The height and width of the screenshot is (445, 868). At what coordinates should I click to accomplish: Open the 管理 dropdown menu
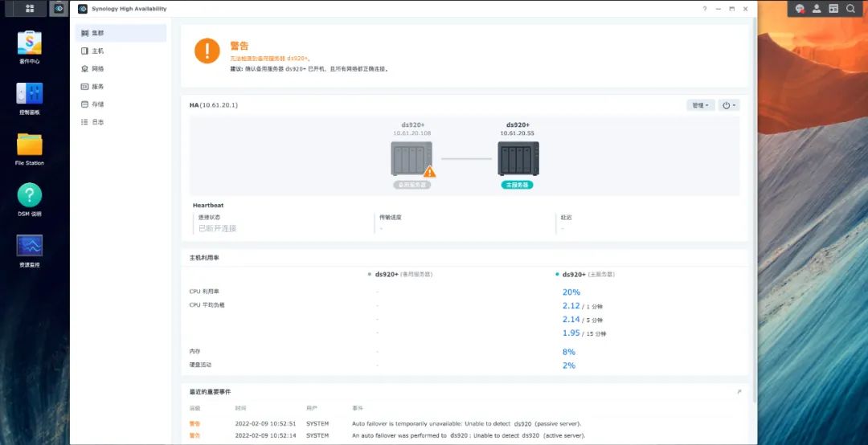tap(701, 105)
